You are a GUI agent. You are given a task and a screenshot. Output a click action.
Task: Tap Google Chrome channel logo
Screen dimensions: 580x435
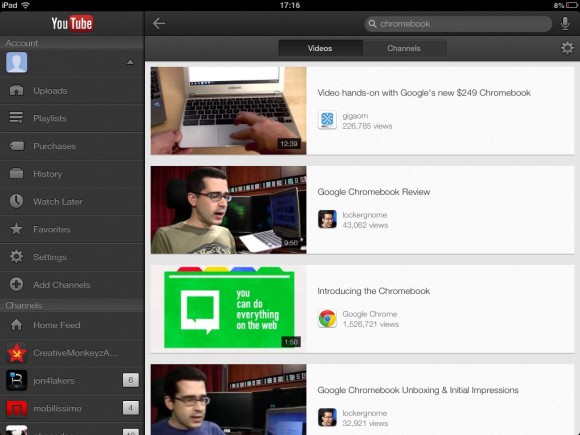pos(327,318)
